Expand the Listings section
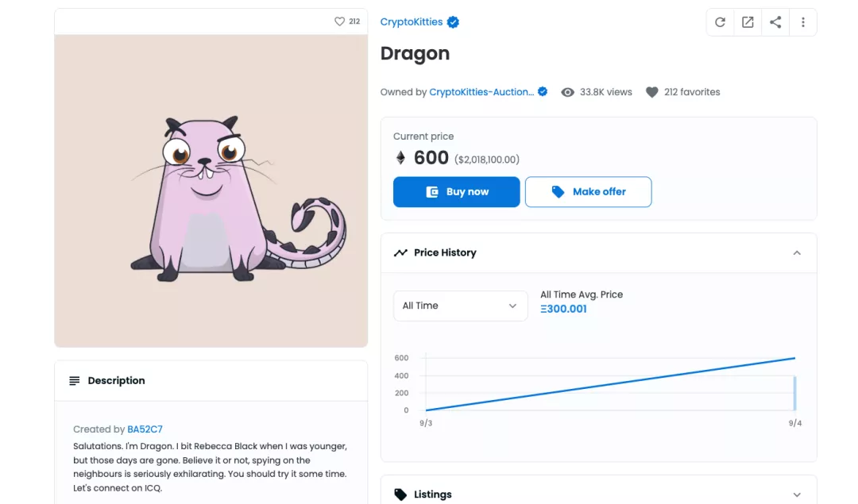Viewport: 858px width, 504px height. click(797, 494)
